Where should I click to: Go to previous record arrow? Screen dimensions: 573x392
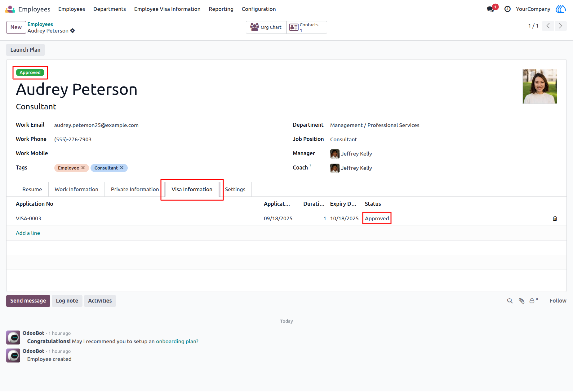tap(548, 26)
